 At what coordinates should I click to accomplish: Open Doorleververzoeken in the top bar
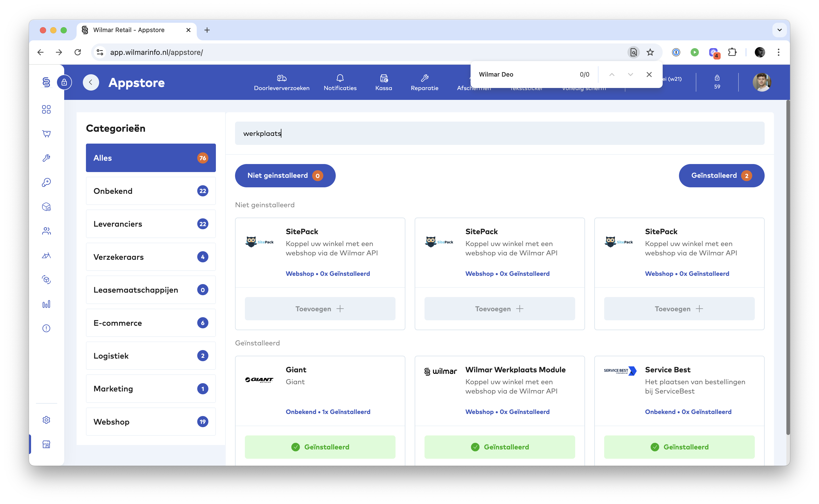click(281, 82)
